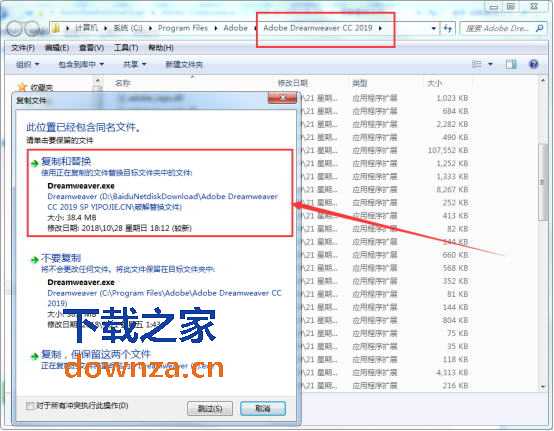The image size is (554, 431).
Task: Select the file row sized 4,313 KB
Action: click(x=384, y=372)
